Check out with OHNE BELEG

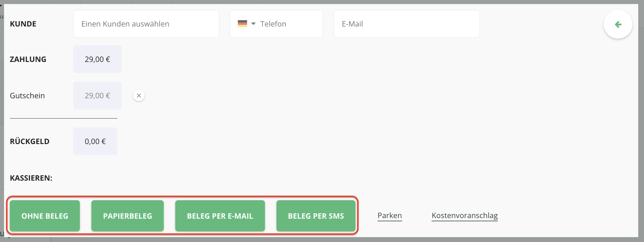45,216
